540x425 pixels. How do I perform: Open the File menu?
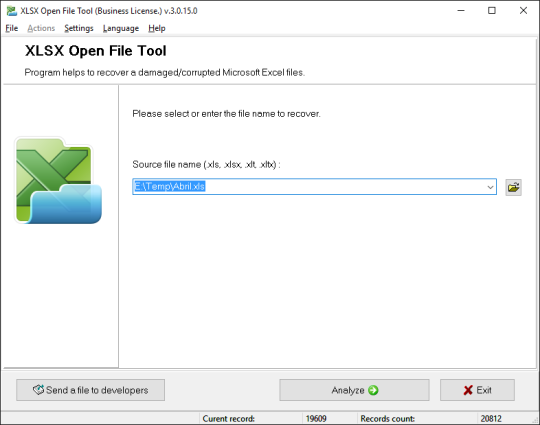(x=11, y=28)
